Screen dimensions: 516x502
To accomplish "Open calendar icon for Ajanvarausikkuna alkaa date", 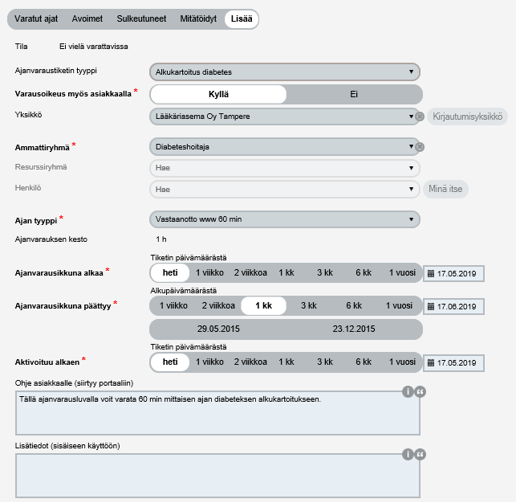I will pyautogui.click(x=431, y=274).
